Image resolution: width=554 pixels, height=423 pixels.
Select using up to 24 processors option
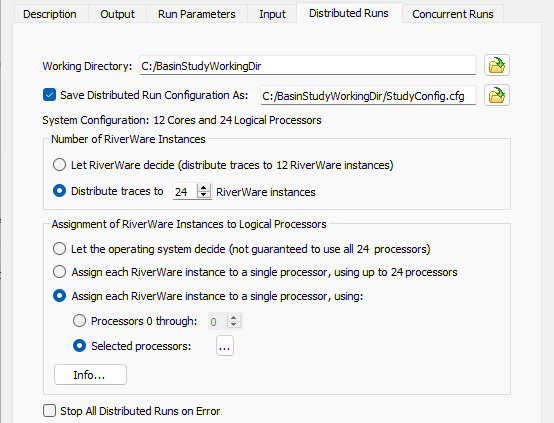pyautogui.click(x=59, y=272)
